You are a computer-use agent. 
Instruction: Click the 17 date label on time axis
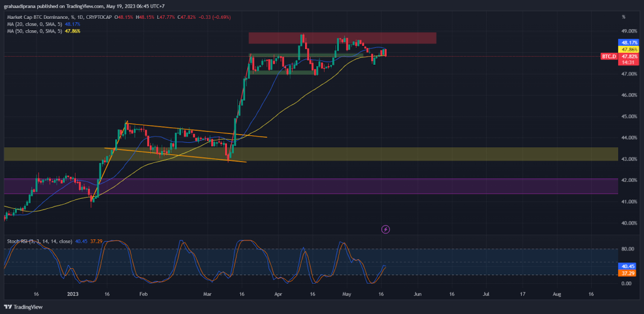(x=523, y=294)
